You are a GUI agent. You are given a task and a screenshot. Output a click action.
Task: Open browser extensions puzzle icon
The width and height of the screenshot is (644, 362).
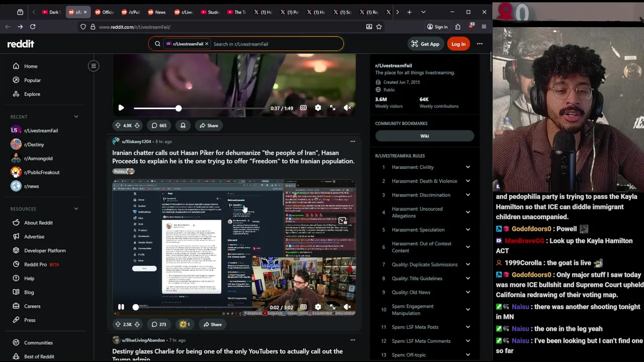coord(458,27)
